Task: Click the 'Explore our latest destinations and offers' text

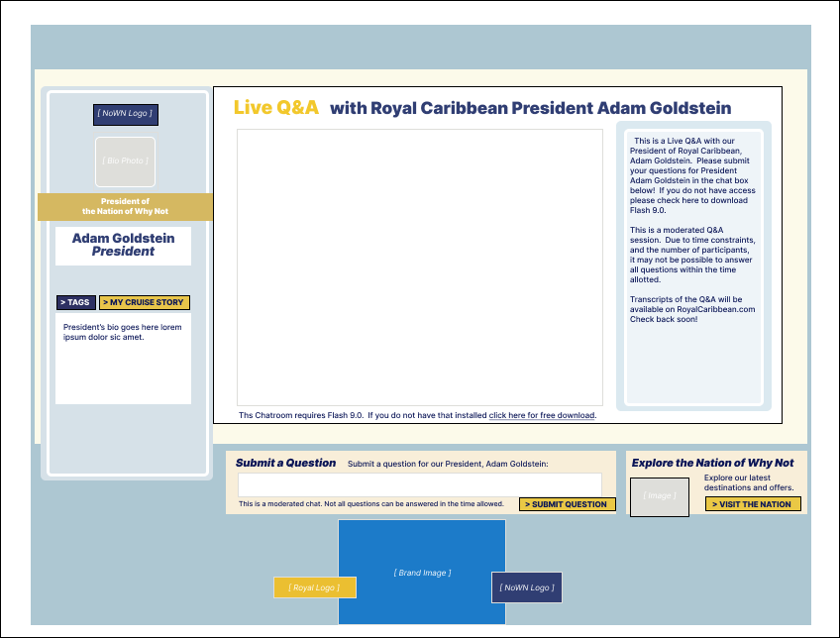Action: pyautogui.click(x=749, y=482)
